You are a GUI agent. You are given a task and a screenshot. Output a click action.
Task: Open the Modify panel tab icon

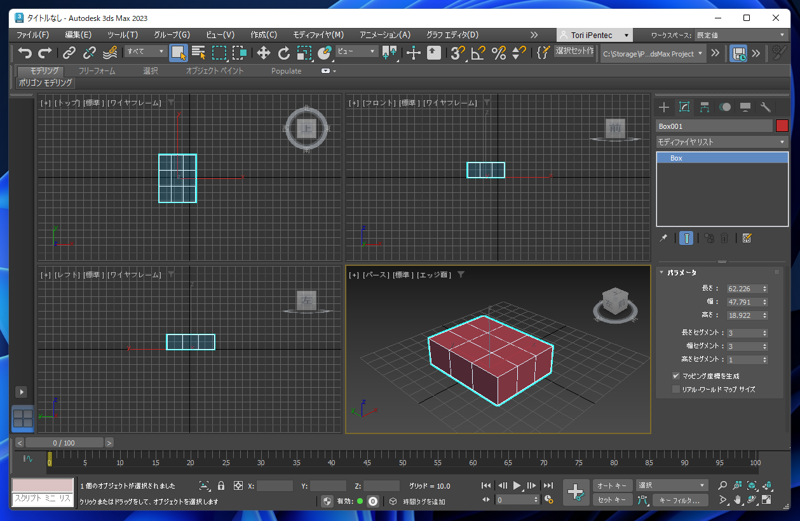point(684,107)
